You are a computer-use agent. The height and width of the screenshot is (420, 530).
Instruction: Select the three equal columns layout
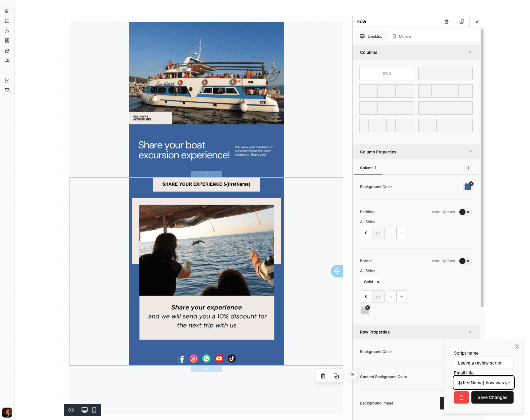click(387, 91)
